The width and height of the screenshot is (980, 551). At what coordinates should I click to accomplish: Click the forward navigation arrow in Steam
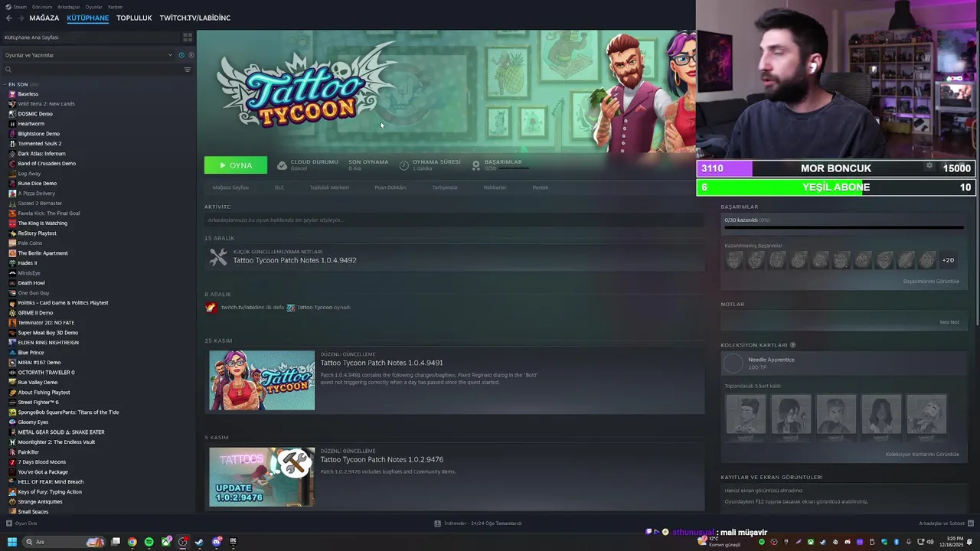(20, 18)
